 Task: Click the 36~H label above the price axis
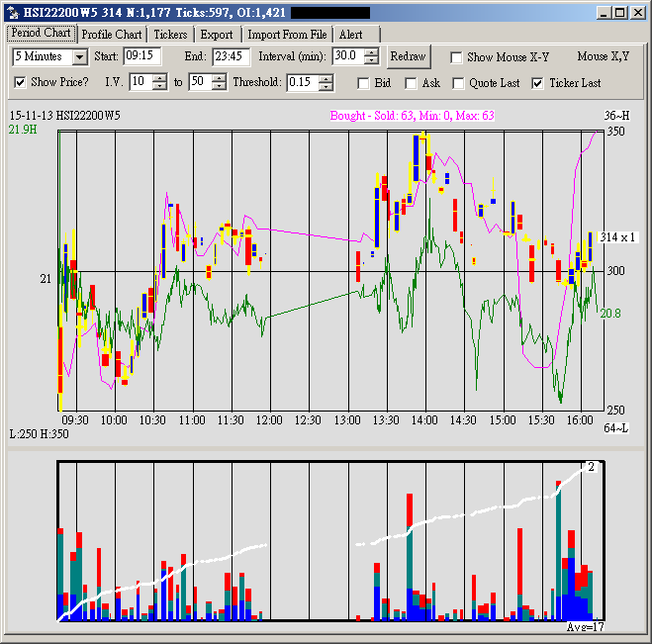click(616, 115)
